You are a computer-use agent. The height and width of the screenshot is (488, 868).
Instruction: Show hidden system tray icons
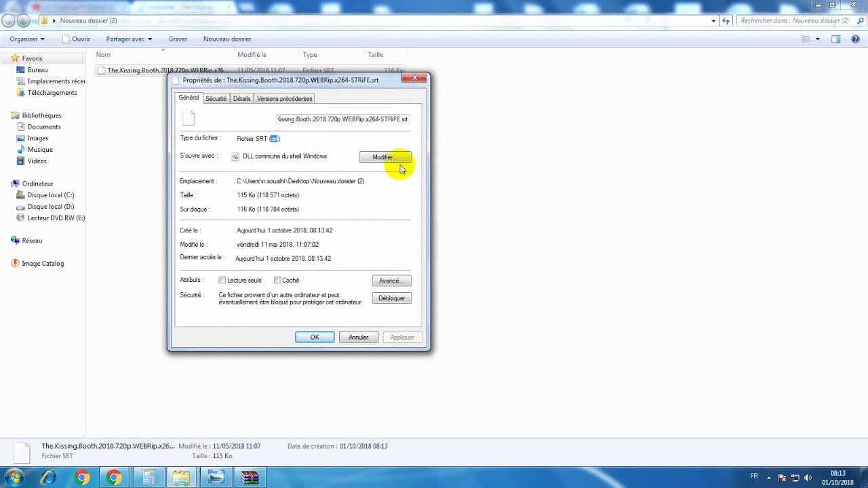(770, 477)
